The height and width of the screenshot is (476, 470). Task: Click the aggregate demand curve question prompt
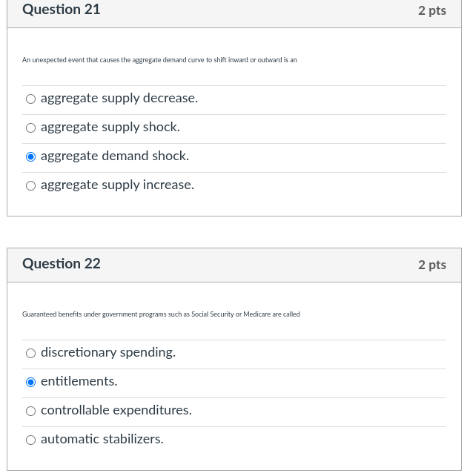tap(159, 60)
